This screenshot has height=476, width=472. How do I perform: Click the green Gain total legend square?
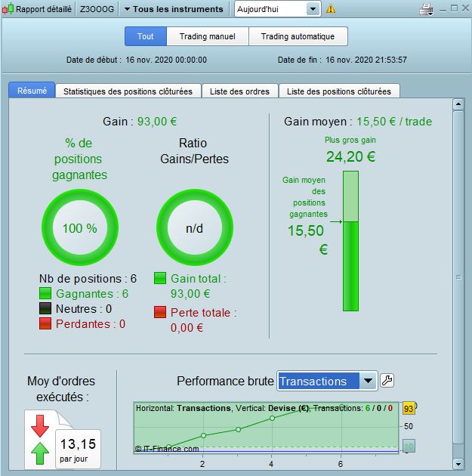pos(160,278)
